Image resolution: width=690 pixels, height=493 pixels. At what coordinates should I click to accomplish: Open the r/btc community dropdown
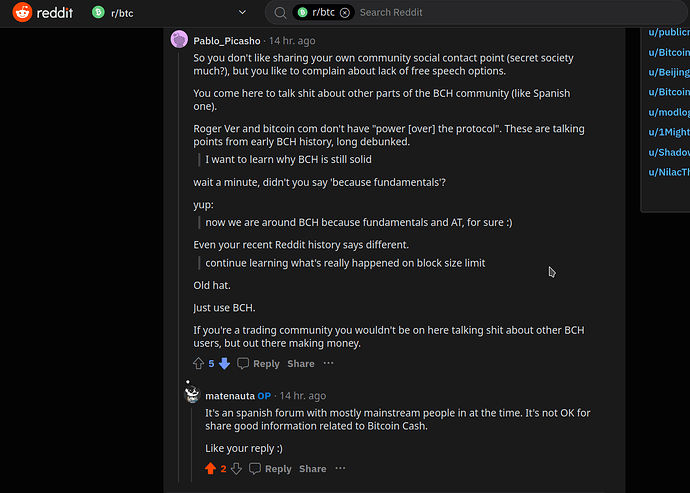(243, 13)
